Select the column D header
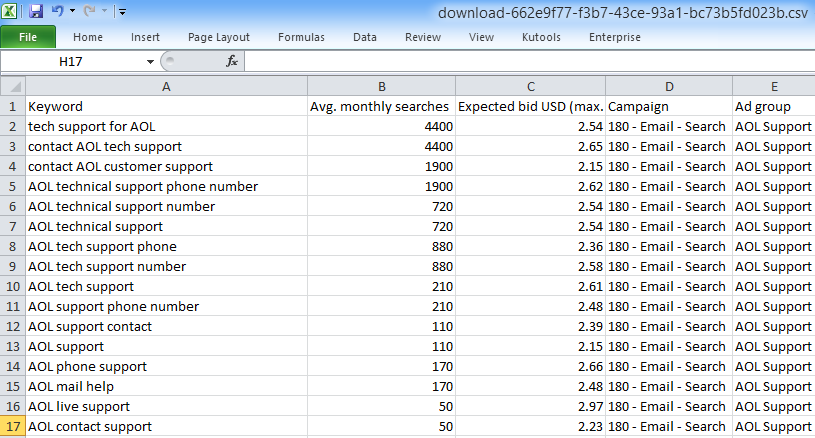The image size is (815, 438). click(x=668, y=87)
